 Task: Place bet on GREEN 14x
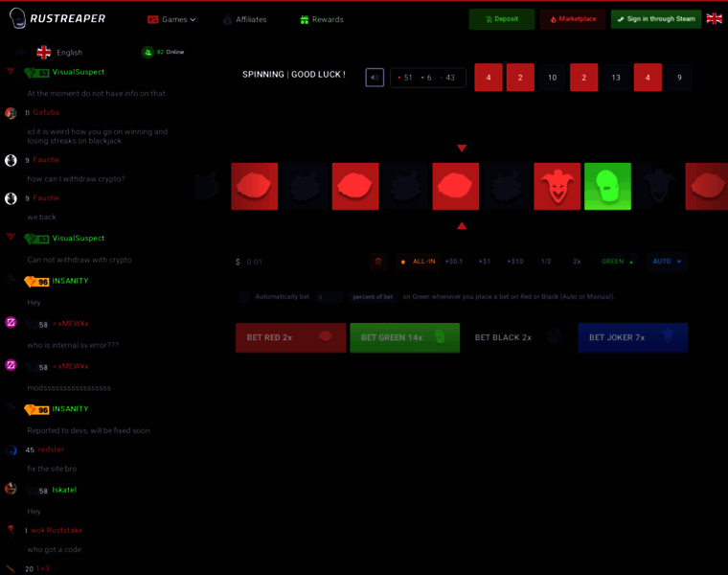point(405,337)
